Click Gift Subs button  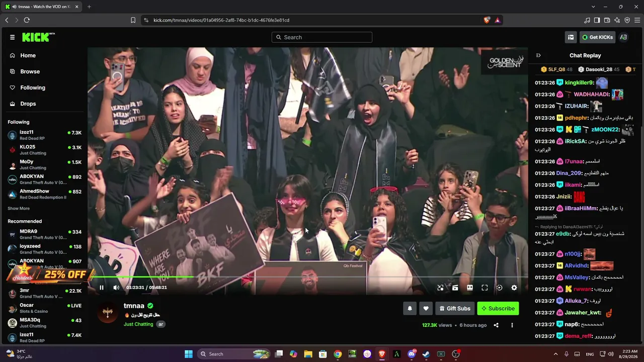(455, 309)
